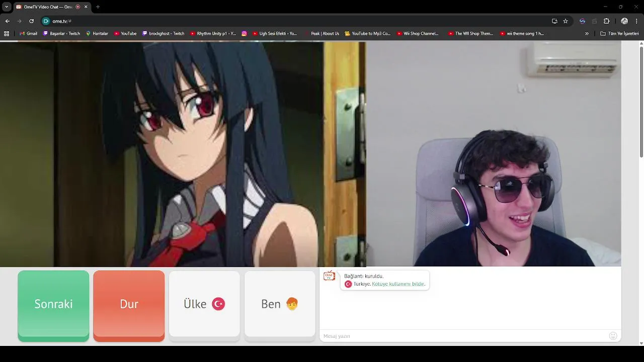Open the wii theme song 1 h... bookmark
Screen dimensions: 644x362
(x=522, y=34)
